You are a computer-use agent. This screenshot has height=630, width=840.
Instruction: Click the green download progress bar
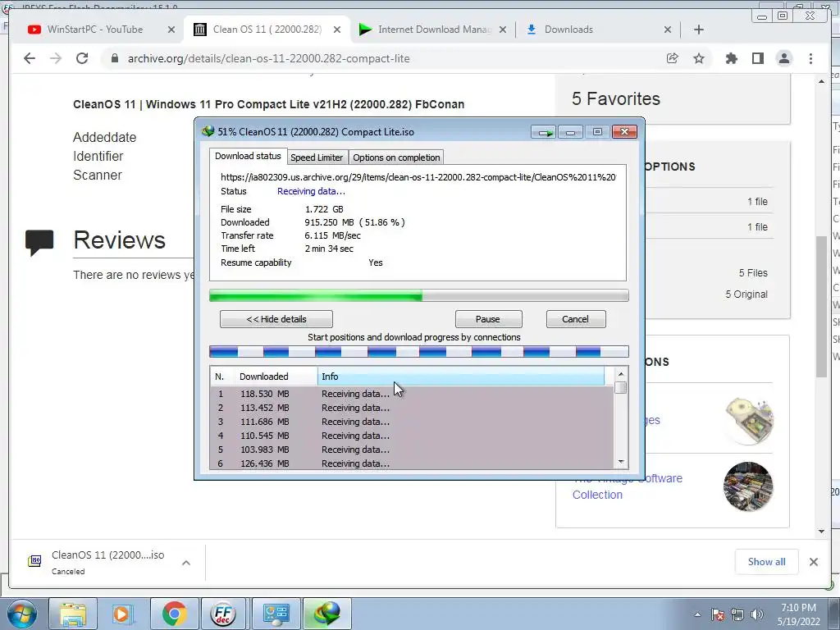pos(419,295)
